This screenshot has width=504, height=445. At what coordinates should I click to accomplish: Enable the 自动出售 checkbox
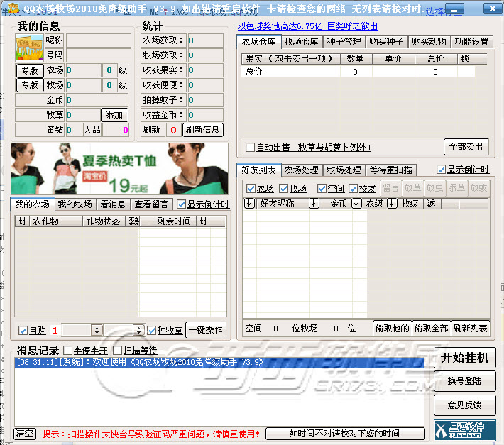pyautogui.click(x=250, y=148)
